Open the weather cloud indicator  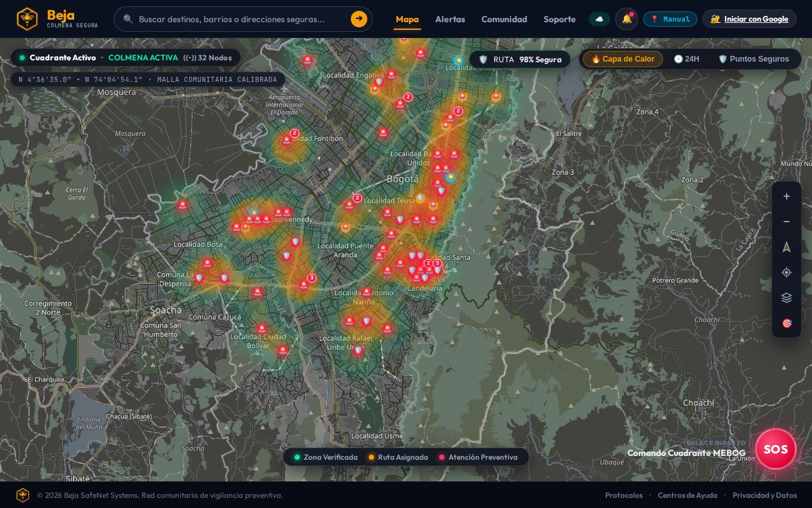tap(599, 19)
